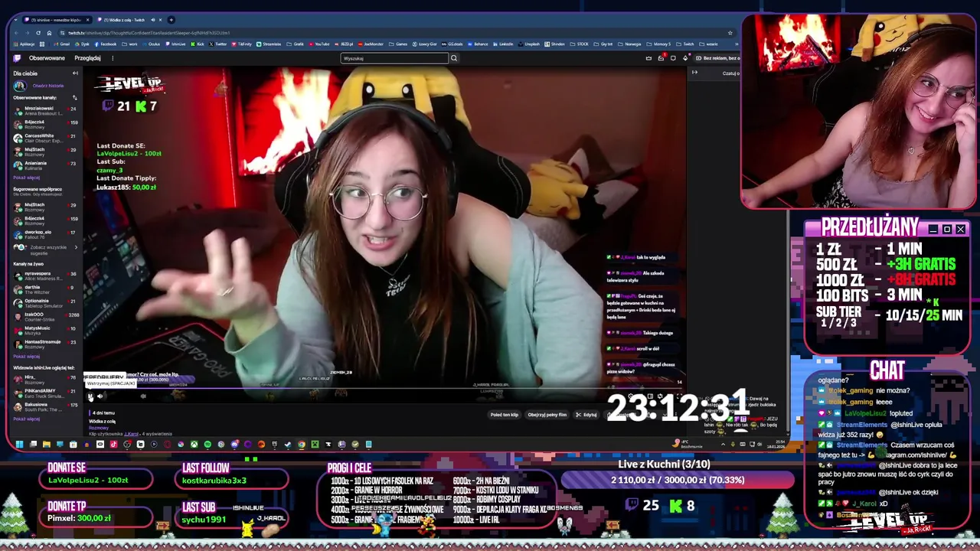The width and height of the screenshot is (980, 551).
Task: Click the browser home icon
Action: pyautogui.click(x=49, y=33)
